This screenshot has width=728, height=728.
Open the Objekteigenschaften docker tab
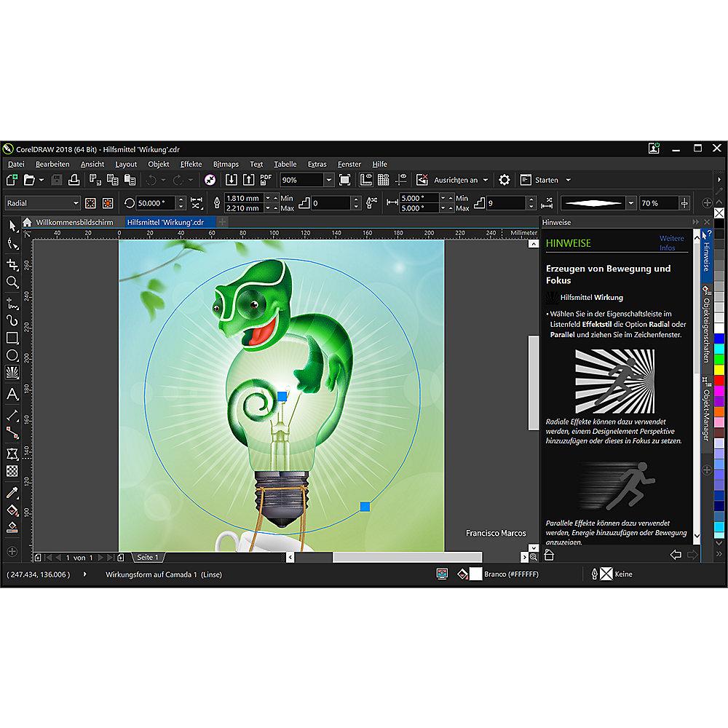pos(706,325)
